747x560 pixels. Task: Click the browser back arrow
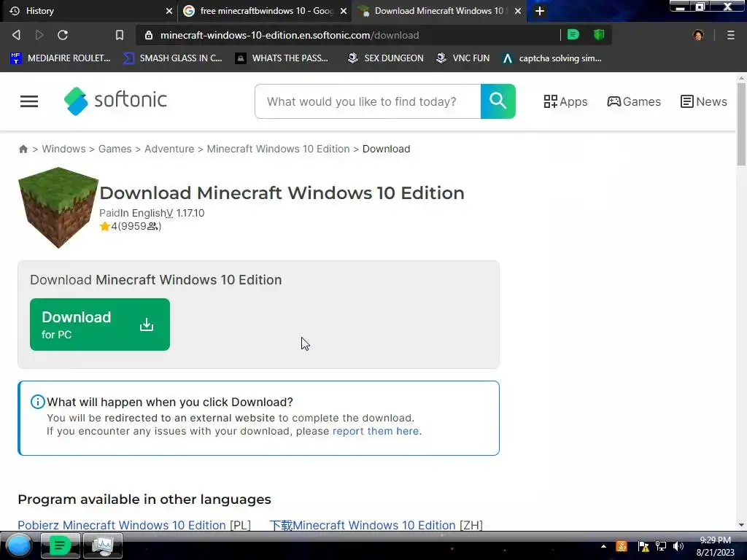tap(16, 35)
